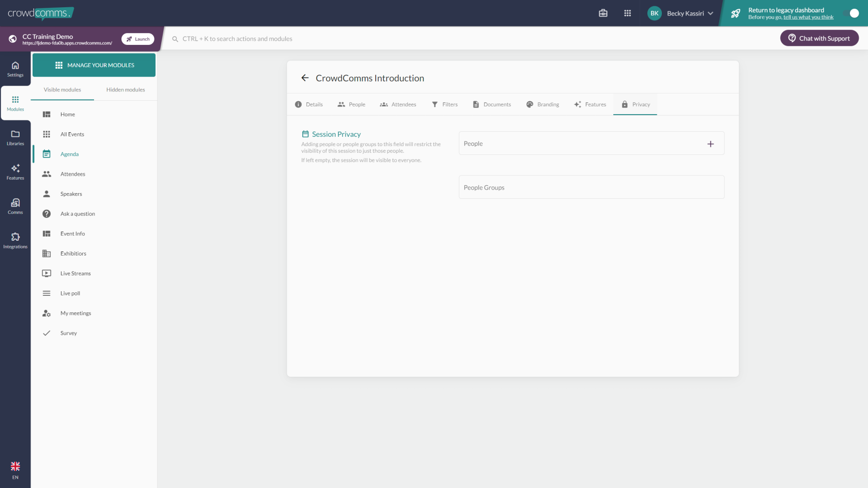This screenshot has width=868, height=488.
Task: Click the rocket icon beside legacy dashboard
Action: click(x=736, y=13)
